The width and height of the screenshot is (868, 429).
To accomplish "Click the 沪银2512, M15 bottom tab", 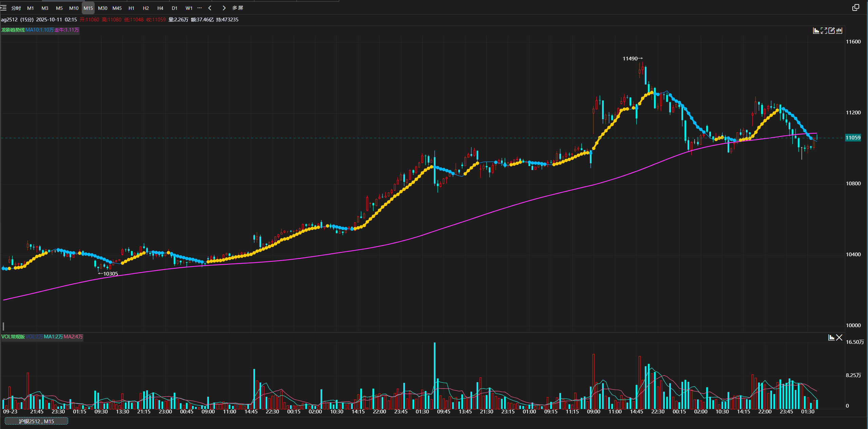I will (36, 421).
